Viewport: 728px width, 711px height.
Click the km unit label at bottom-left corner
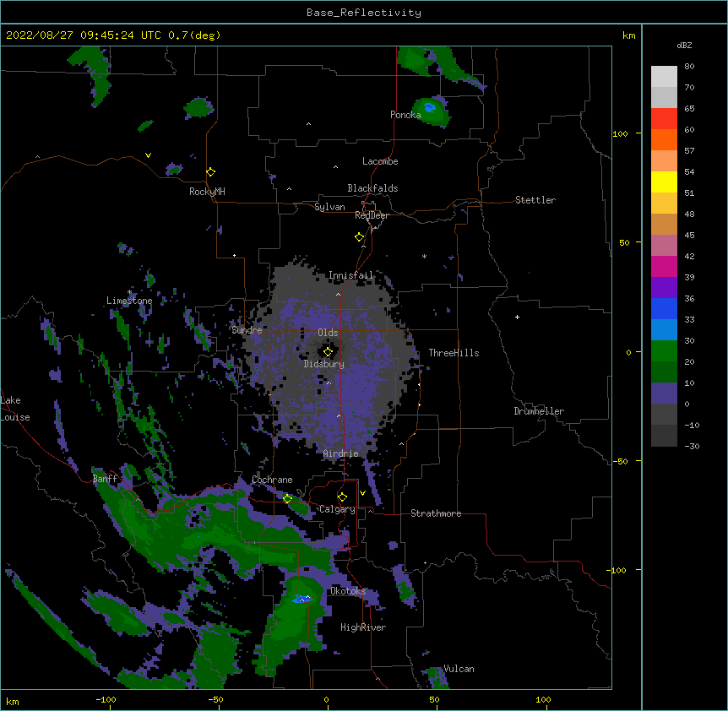tap(13, 701)
